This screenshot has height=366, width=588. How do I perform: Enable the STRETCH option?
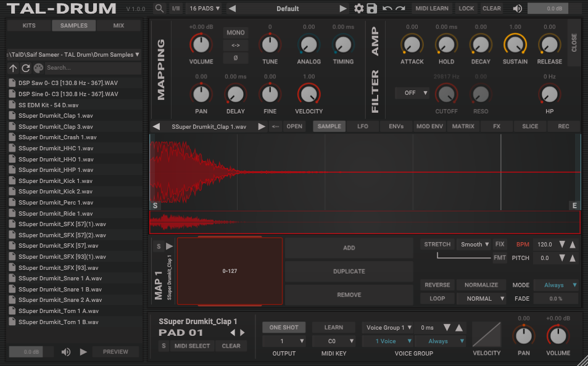tap(437, 244)
